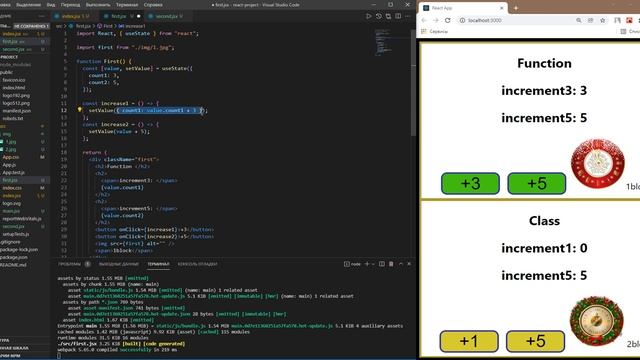Bookmark this page with the star icon
This screenshot has height=360, width=640.
[x=602, y=20]
